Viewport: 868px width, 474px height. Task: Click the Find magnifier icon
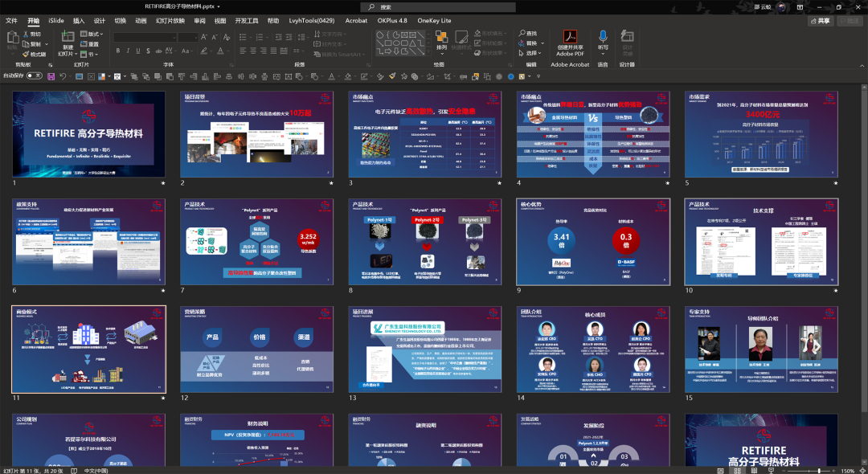521,34
